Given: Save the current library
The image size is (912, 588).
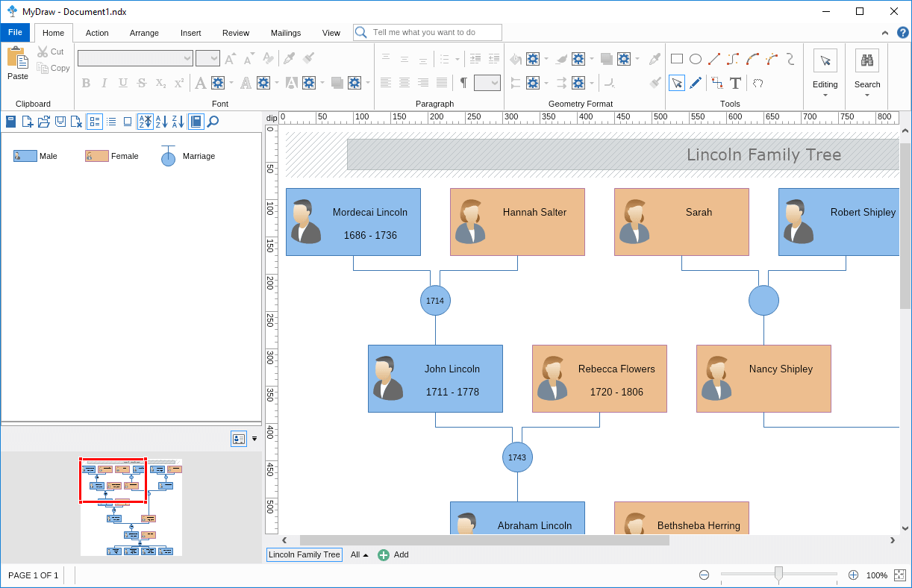Looking at the screenshot, I should (x=60, y=122).
